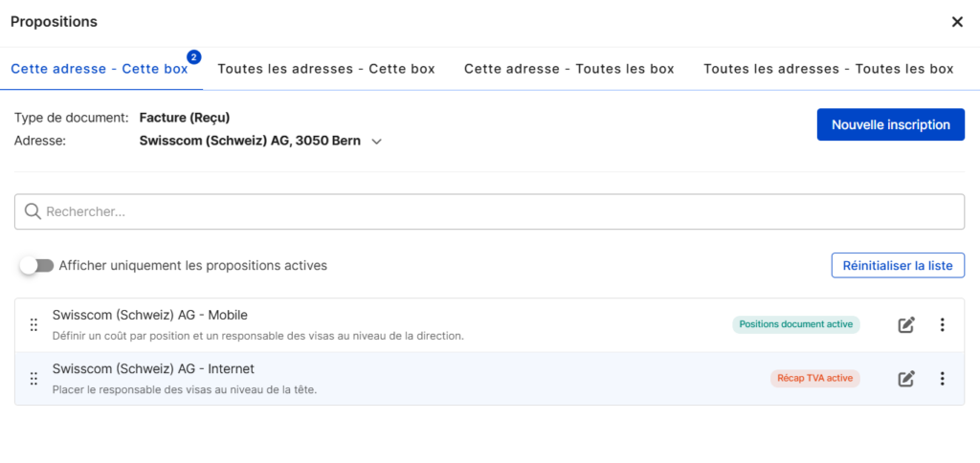This screenshot has height=463, width=980.
Task: Open Swisscom (Schweiz) AG, 3050 Bern address selector
Action: pos(250,141)
